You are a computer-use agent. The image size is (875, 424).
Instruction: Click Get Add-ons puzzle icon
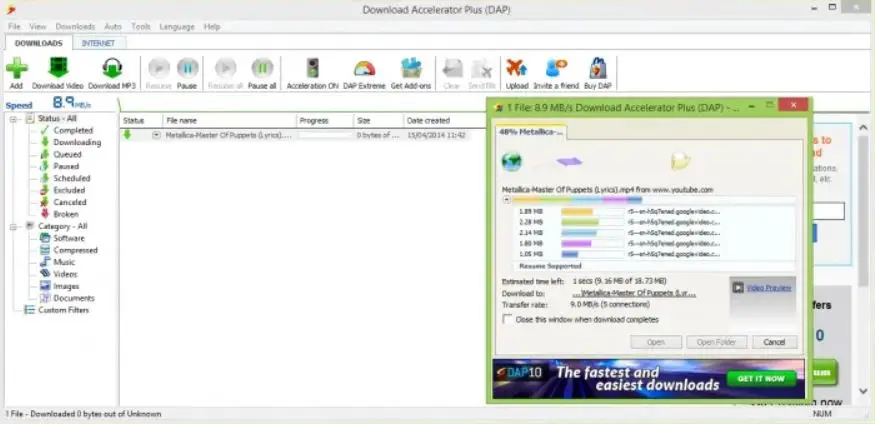coord(411,68)
